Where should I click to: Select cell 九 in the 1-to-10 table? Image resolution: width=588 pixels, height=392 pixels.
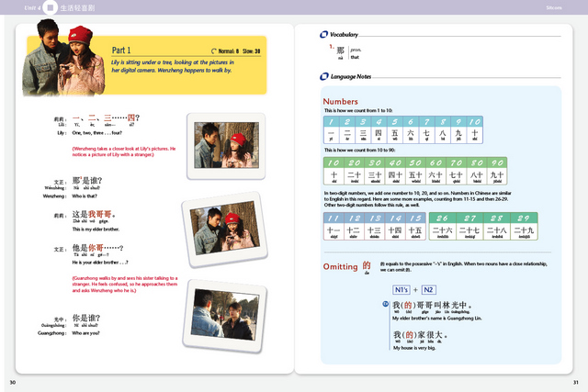click(x=458, y=135)
